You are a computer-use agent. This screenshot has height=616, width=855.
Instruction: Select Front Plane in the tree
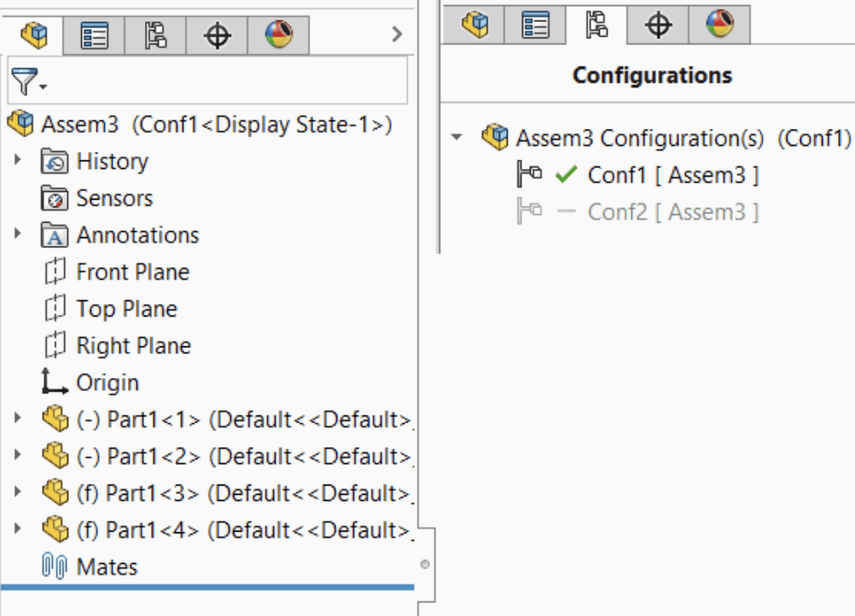point(133,272)
